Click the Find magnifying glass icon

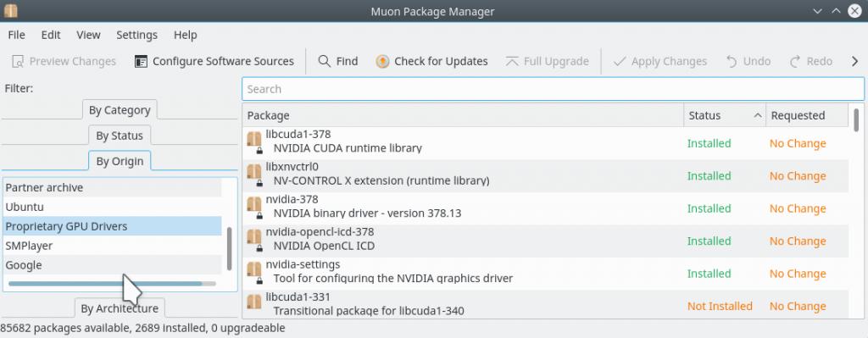tap(325, 61)
